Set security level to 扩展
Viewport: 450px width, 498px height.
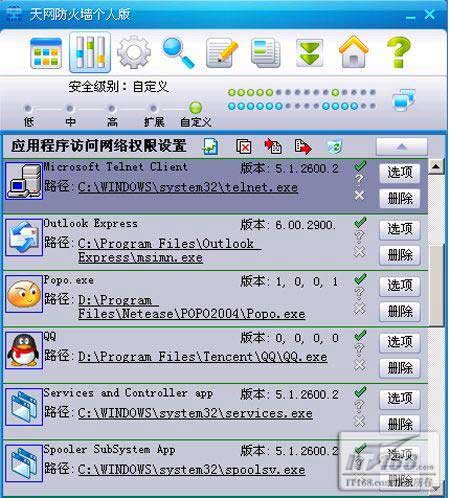tap(153, 109)
